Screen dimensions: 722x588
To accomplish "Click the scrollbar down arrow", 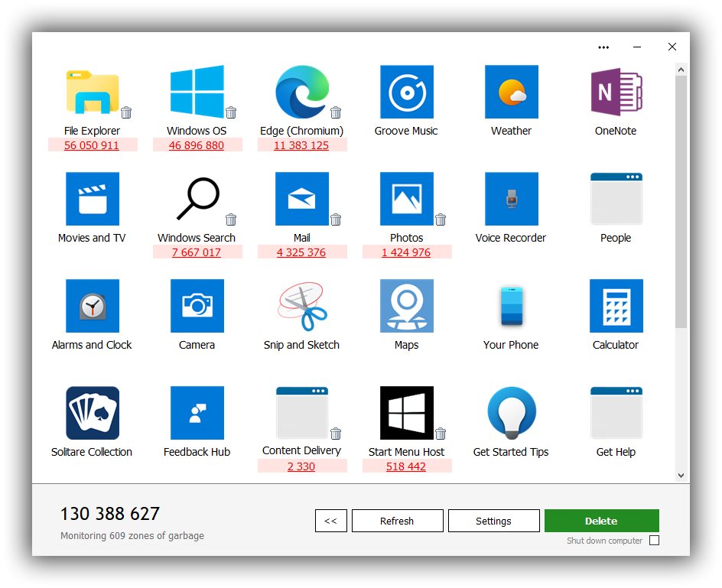I will (x=681, y=475).
